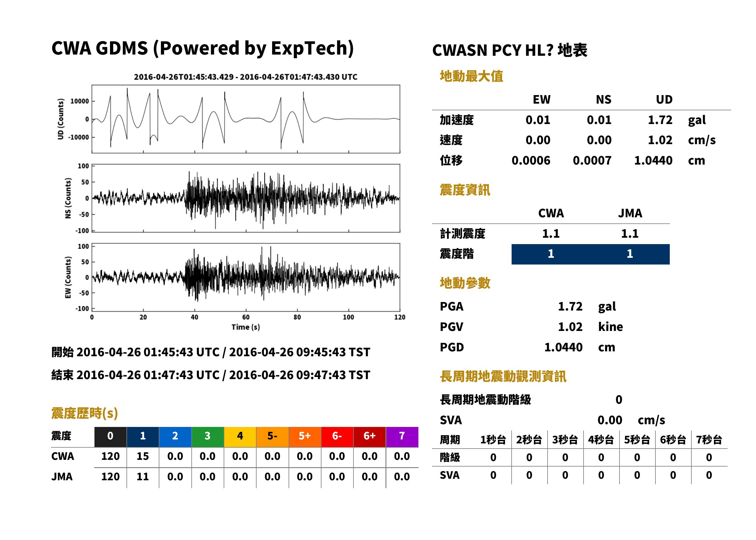The height and width of the screenshot is (540, 756).
Task: Click the NS counts waveform plot
Action: tap(246, 198)
